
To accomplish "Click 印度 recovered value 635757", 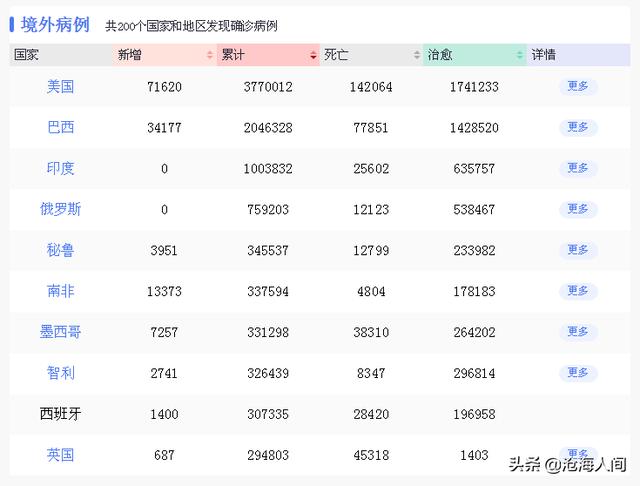I will click(x=474, y=169).
